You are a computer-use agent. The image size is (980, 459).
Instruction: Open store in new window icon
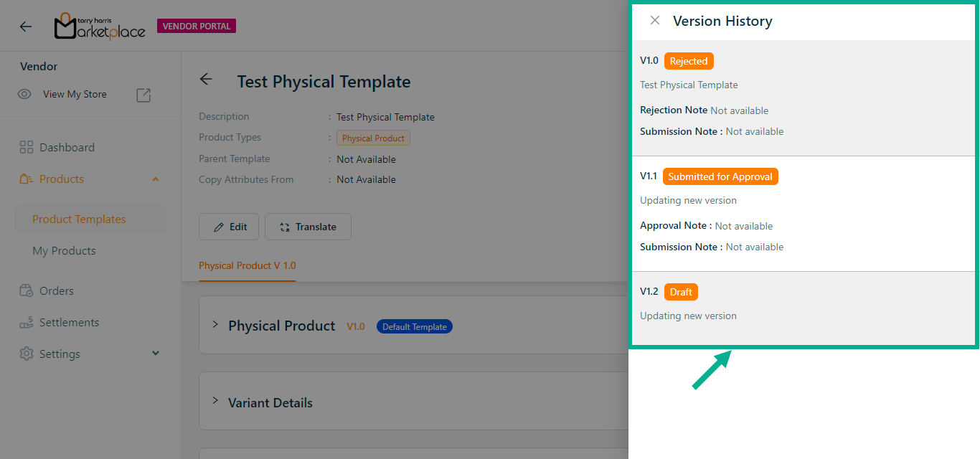click(x=143, y=95)
